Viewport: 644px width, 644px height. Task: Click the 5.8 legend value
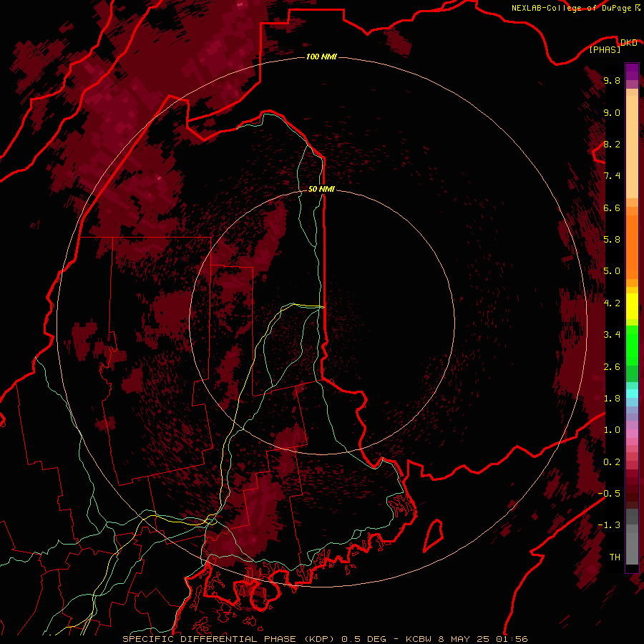tap(612, 239)
